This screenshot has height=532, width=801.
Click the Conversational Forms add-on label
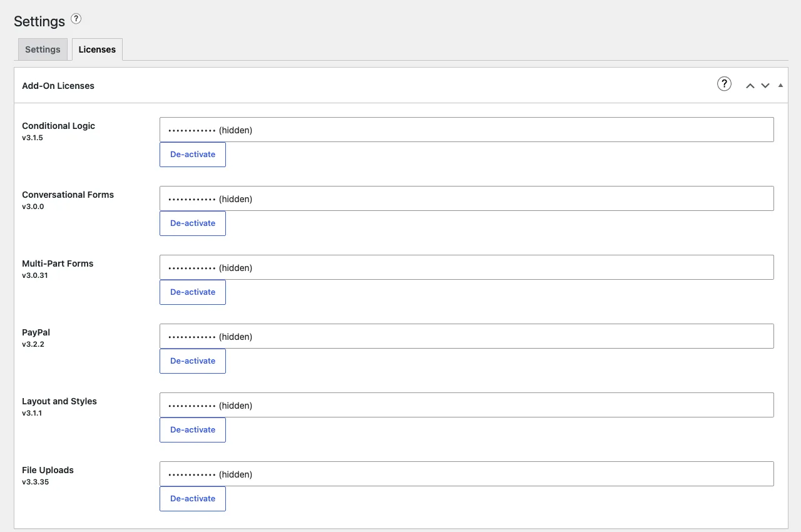[68, 195]
